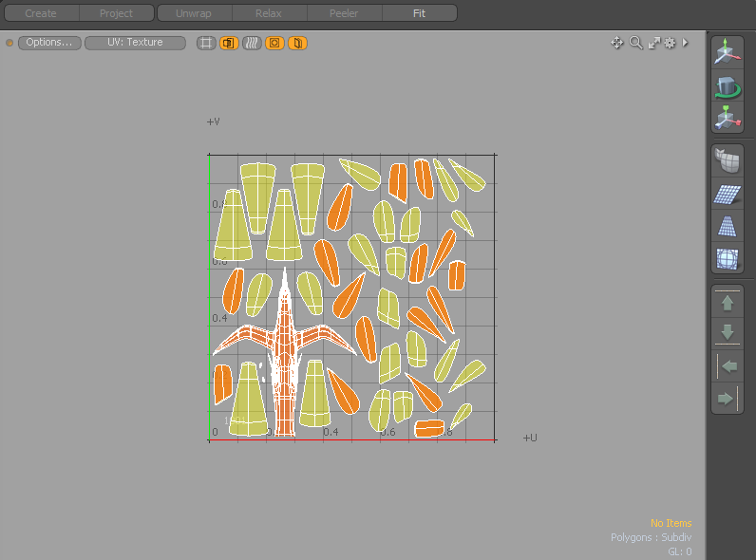
Task: Select the Rotate tool with green arrow
Action: pos(728,86)
